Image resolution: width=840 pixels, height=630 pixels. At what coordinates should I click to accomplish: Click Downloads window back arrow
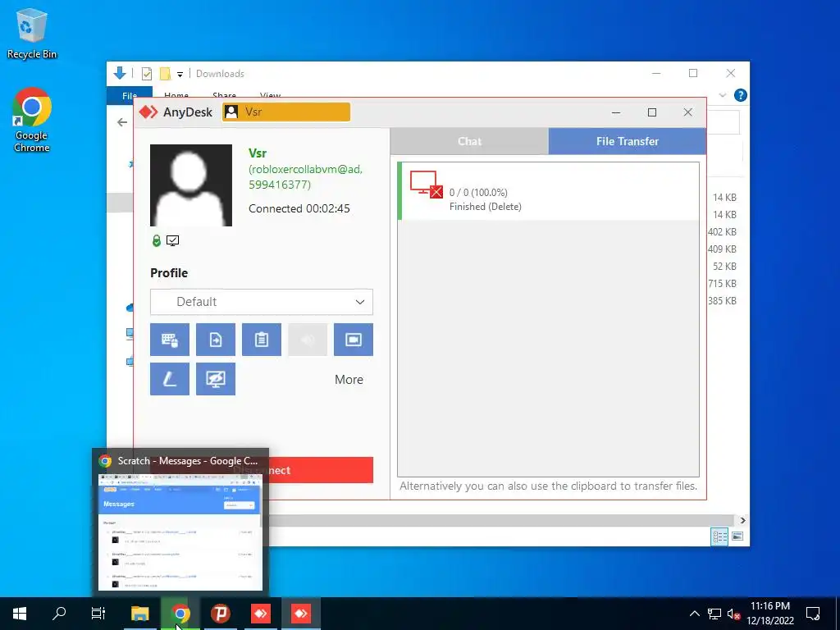[122, 123]
